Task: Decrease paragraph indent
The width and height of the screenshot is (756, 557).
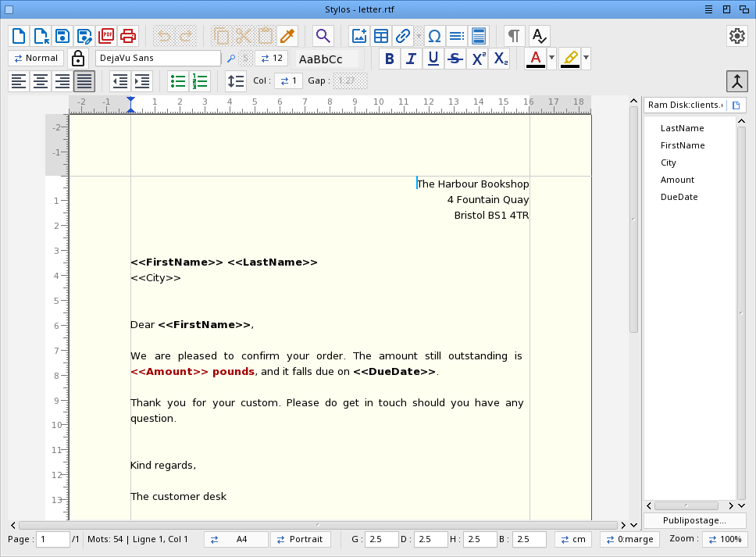Action: pos(120,81)
